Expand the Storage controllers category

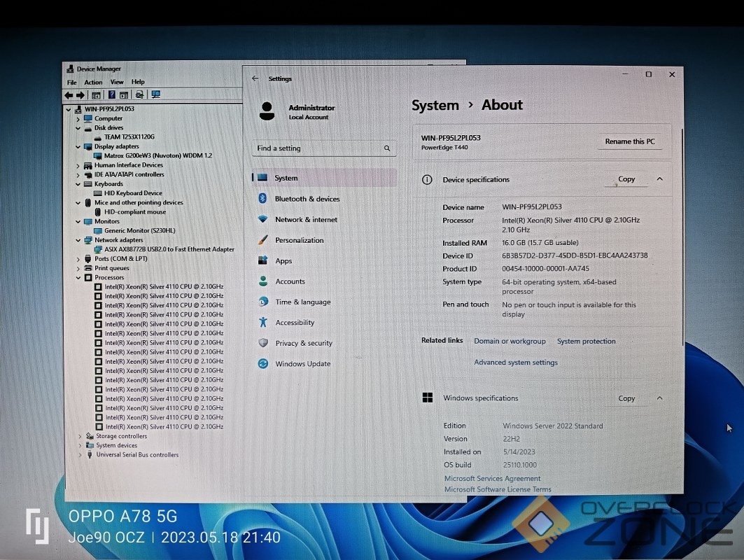pyautogui.click(x=80, y=436)
